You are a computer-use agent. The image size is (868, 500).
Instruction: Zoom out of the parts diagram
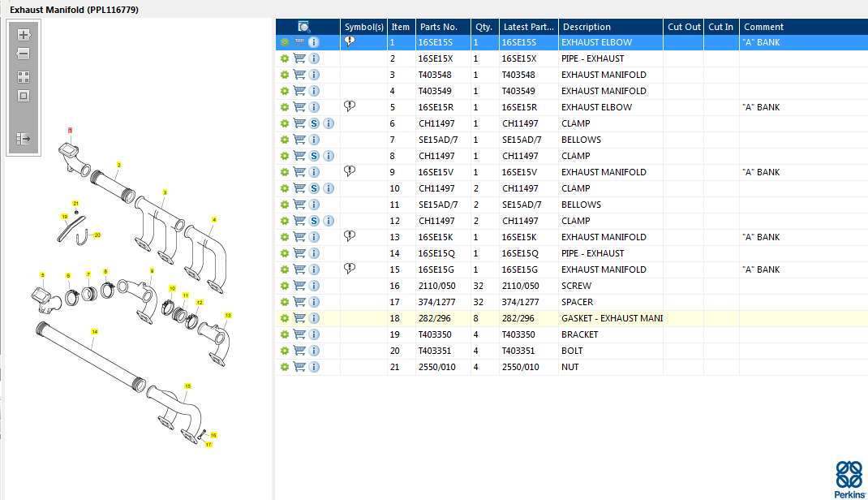(24, 54)
